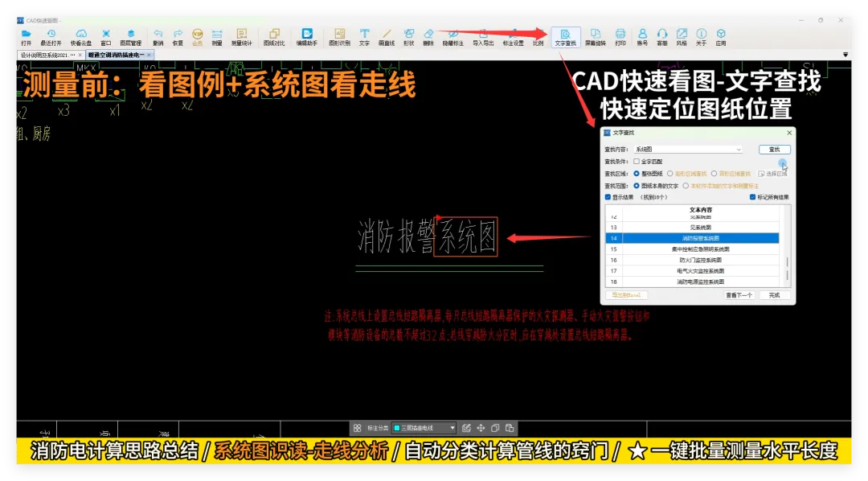Click the 选择区域 button

coord(772,174)
